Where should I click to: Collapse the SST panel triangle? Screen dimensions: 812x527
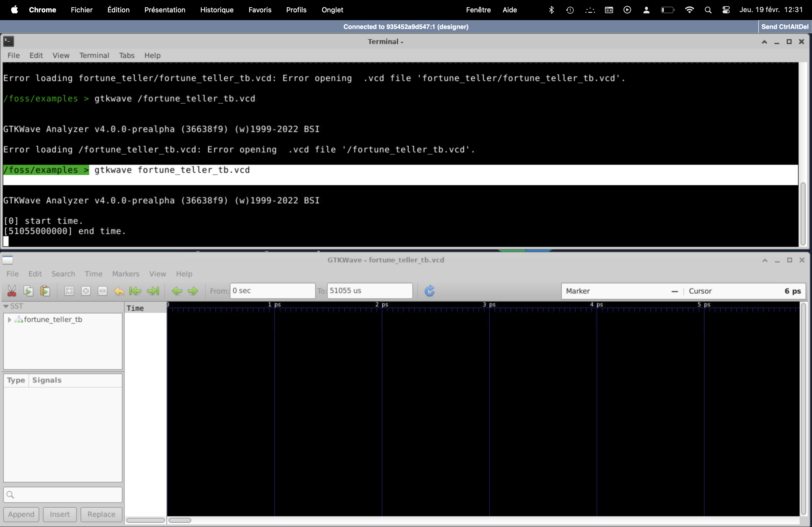tap(6, 306)
